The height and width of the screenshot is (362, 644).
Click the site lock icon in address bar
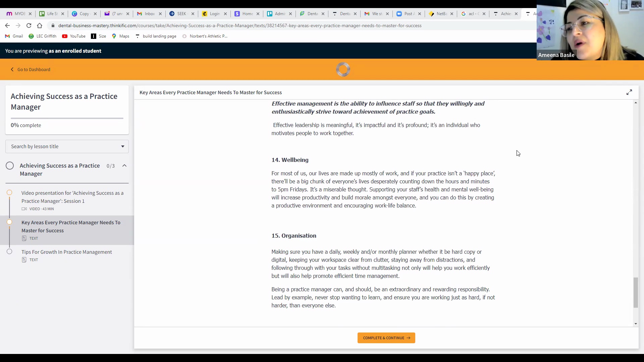[53, 25]
